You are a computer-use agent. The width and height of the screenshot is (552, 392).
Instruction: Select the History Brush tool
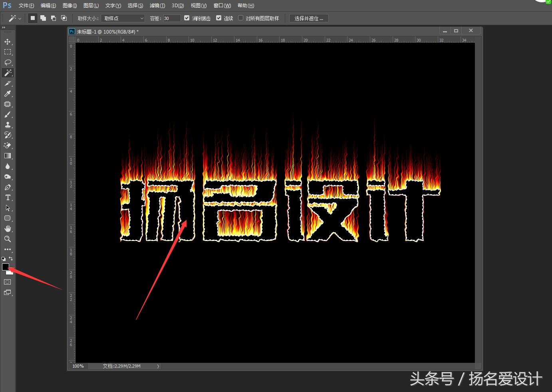[8, 135]
